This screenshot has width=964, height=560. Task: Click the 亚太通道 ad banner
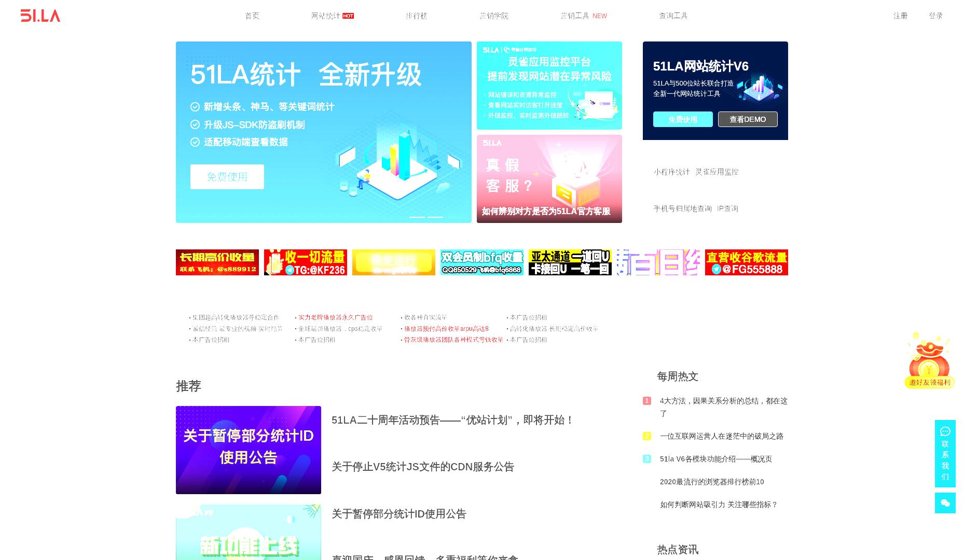point(570,262)
